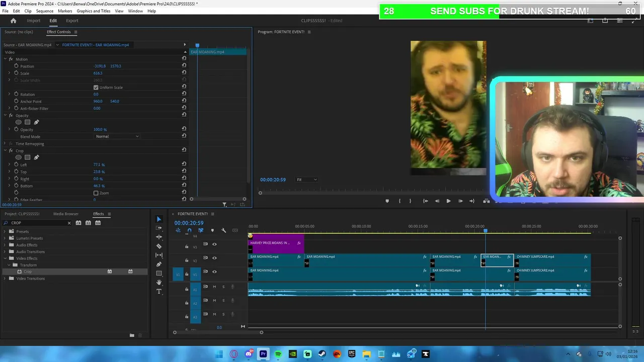The image size is (644, 362).
Task: Click Mark Out in the Program monitor
Action: [x=410, y=201]
